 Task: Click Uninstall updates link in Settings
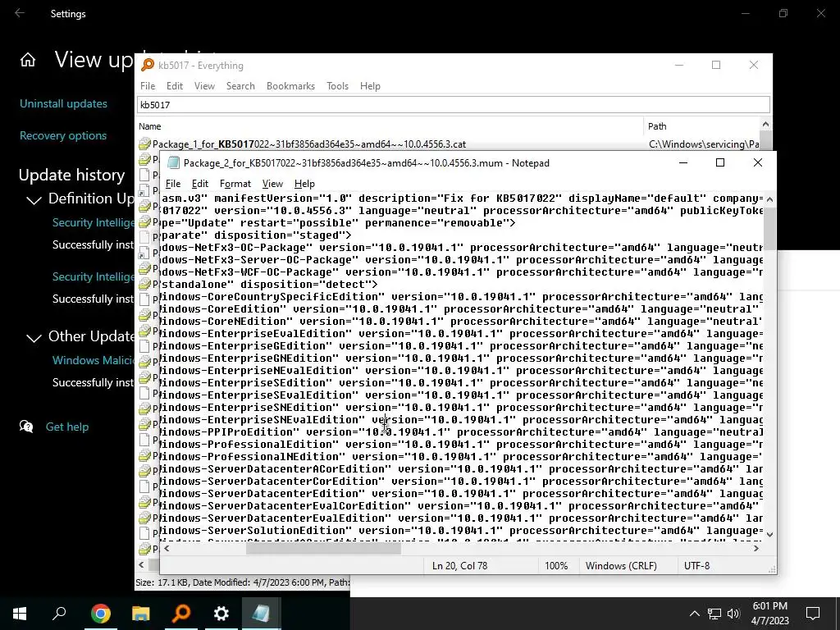(x=63, y=103)
